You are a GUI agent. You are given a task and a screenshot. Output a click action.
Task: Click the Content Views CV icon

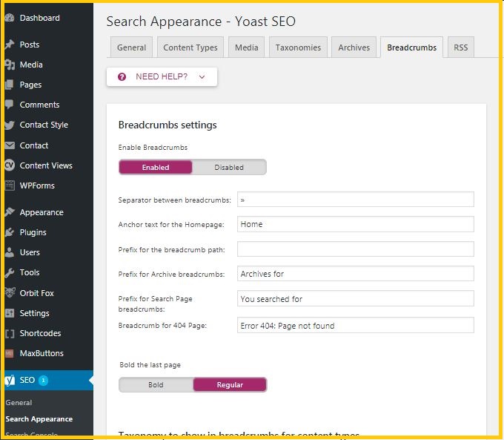[x=10, y=165]
